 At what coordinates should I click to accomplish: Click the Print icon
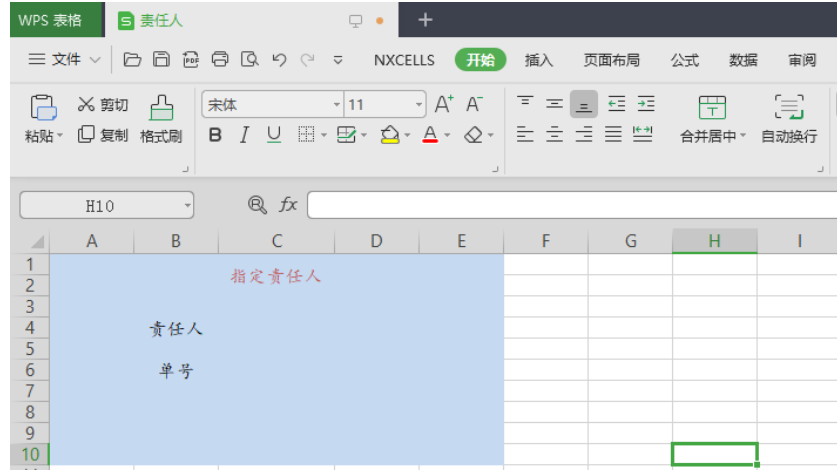point(220,60)
